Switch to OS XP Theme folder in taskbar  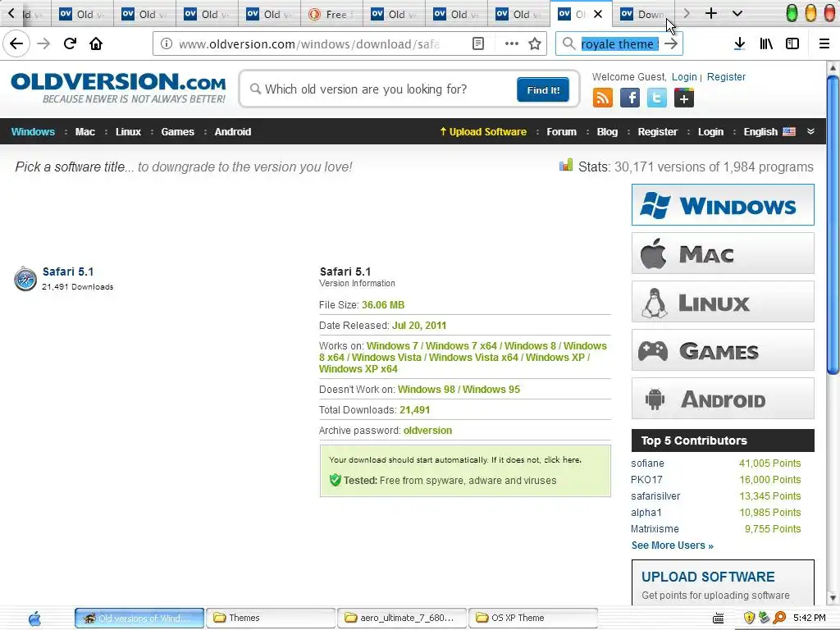pos(532,618)
